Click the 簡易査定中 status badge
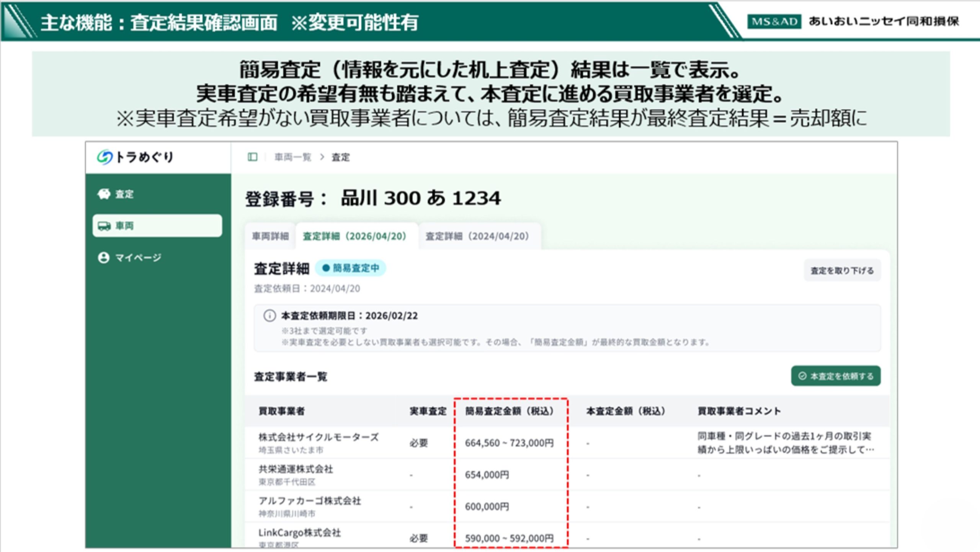 coord(351,268)
